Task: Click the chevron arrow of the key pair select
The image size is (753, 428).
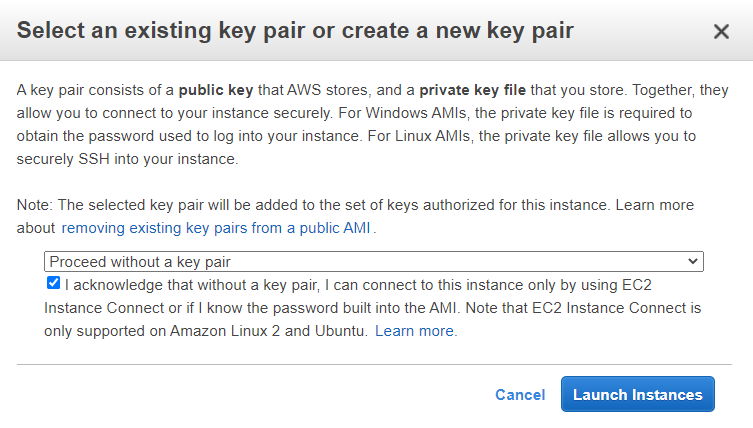Action: pyautogui.click(x=692, y=261)
